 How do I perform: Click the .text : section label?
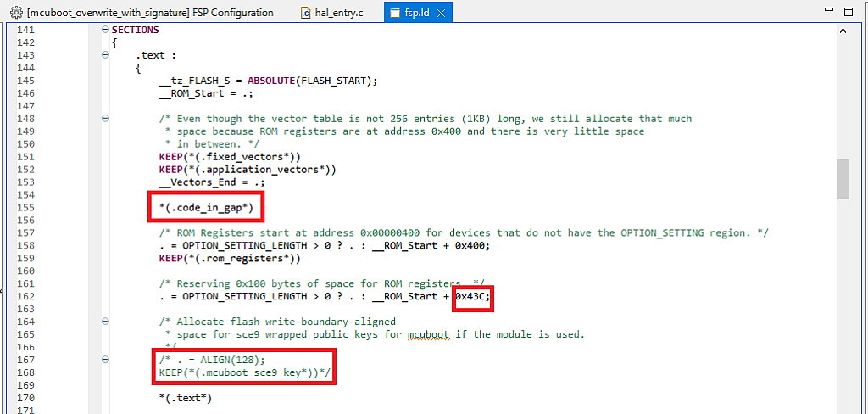(156, 55)
